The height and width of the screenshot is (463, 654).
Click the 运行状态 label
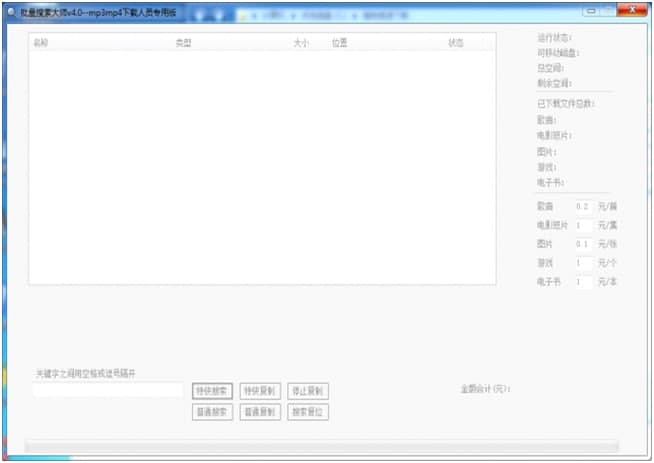coord(554,38)
